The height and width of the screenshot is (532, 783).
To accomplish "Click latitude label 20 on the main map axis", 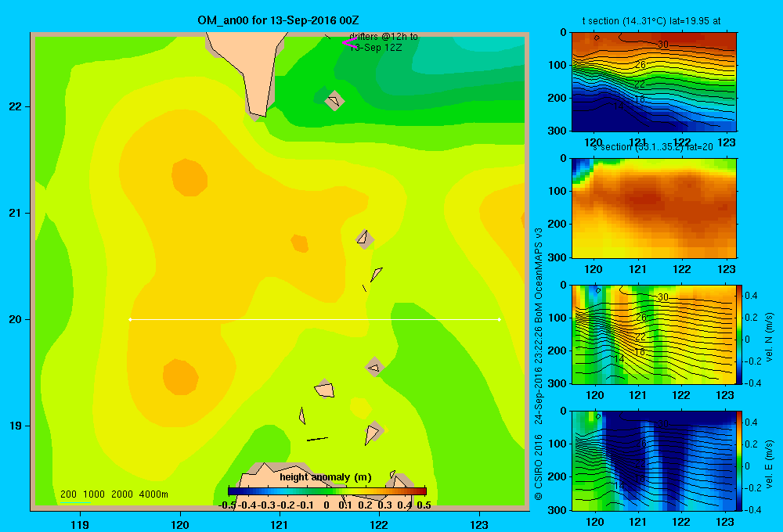I will (x=16, y=319).
